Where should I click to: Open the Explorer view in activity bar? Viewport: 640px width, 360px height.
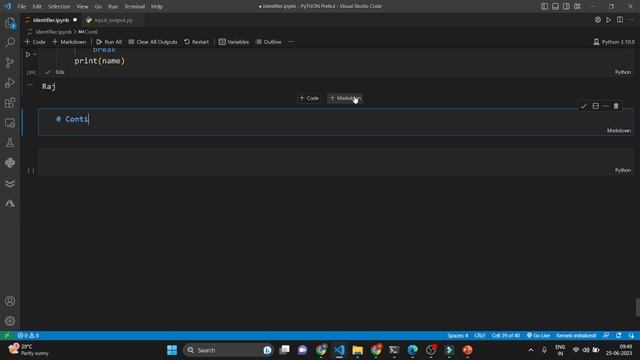(x=10, y=22)
